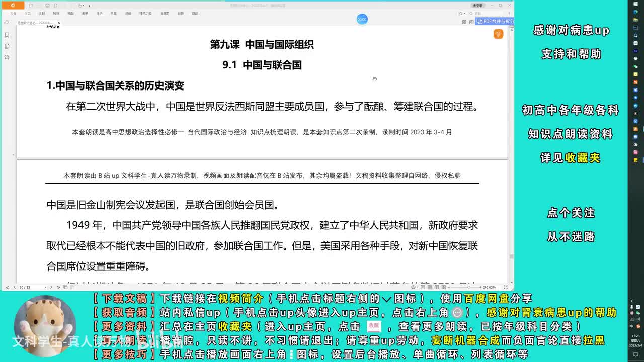Screen dimensions: 644x362
Task: Click the copy-view icon after page arrows
Action: pos(65,287)
